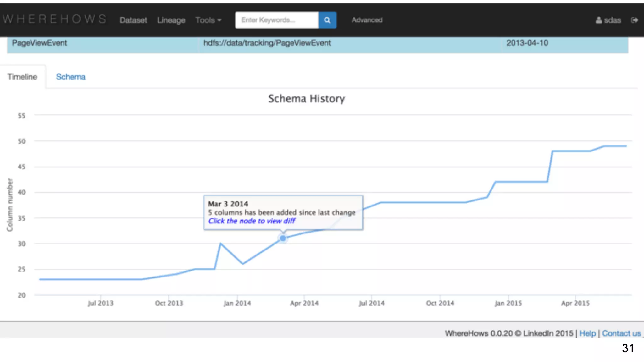Click the 2013-04-10 date cell
Viewport: 644px width, 362px height.
click(x=527, y=43)
